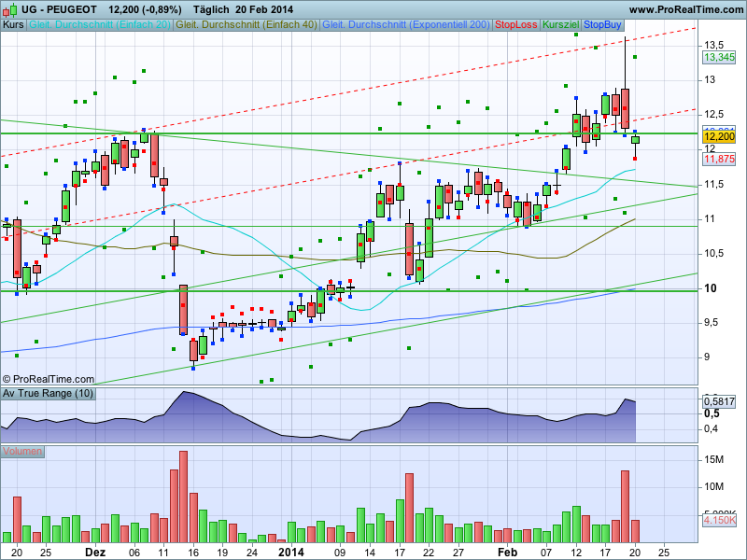This screenshot has height=560, width=747.
Task: Click the 13,5 price axis label
Action: coord(713,45)
